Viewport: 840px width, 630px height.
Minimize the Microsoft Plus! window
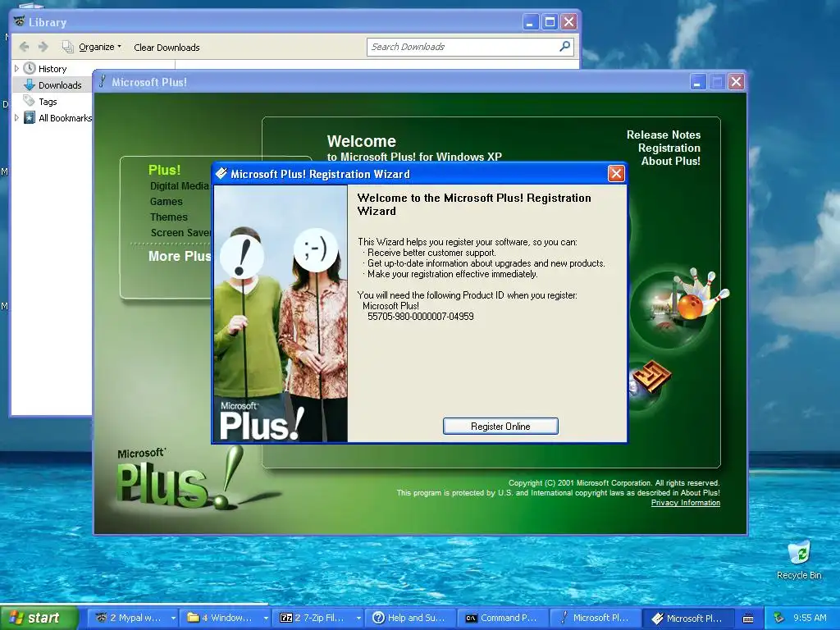tap(697, 82)
